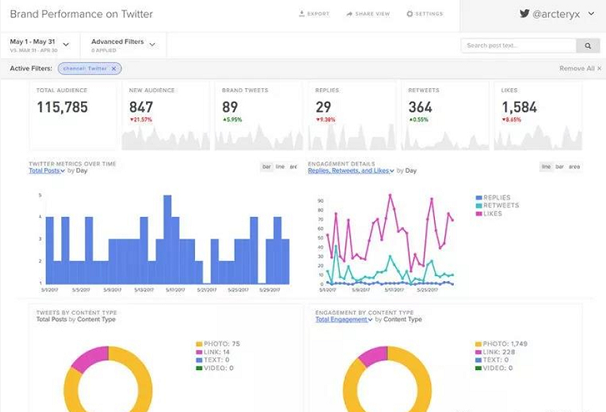This screenshot has height=412, width=606.
Task: Switch Engagement Details chart to bar view
Action: click(x=559, y=167)
